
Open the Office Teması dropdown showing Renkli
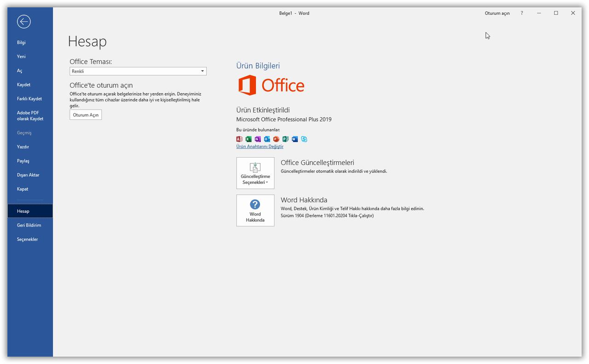pos(138,71)
